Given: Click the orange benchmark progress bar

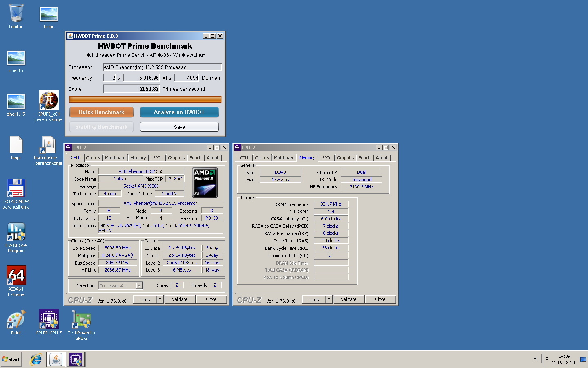Looking at the screenshot, I should [x=145, y=99].
